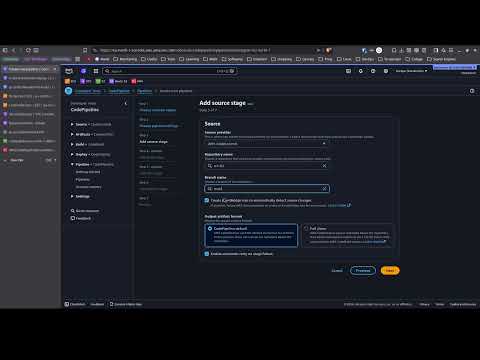The height and width of the screenshot is (360, 480).
Task: Click the Previous button
Action: 363,270
